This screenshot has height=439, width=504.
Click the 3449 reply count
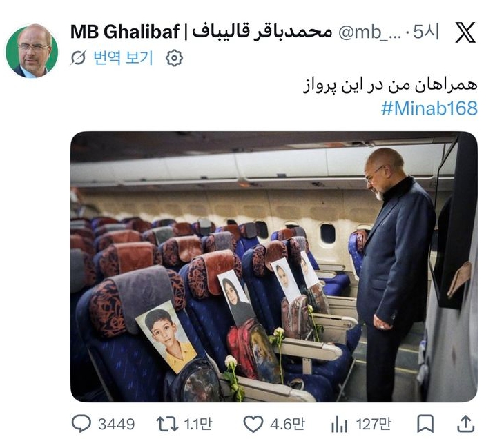tap(117, 425)
